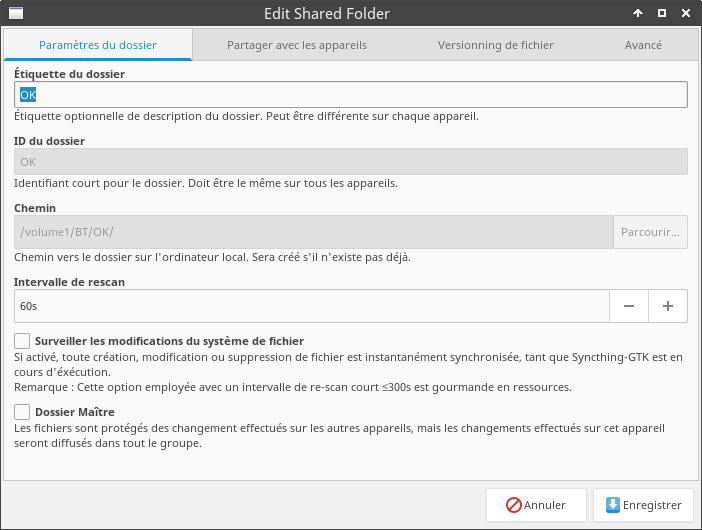Decrease rescan interval with minus icon

[629, 306]
